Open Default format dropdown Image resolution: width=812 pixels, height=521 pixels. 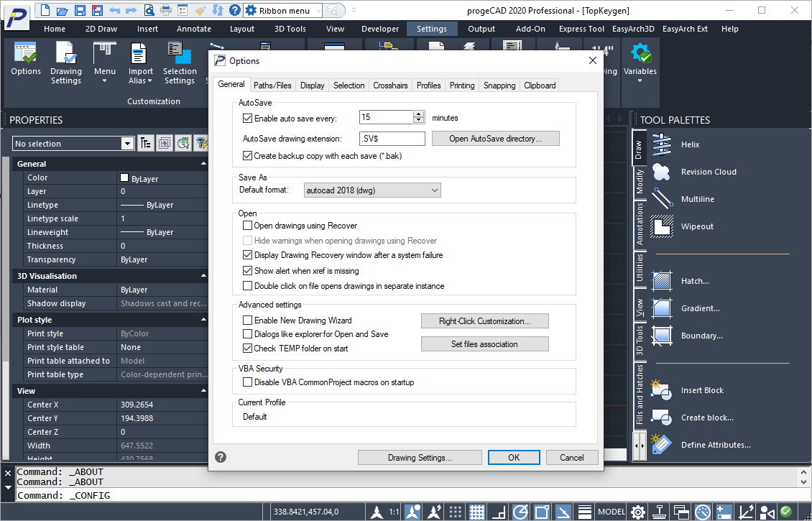[x=372, y=190]
